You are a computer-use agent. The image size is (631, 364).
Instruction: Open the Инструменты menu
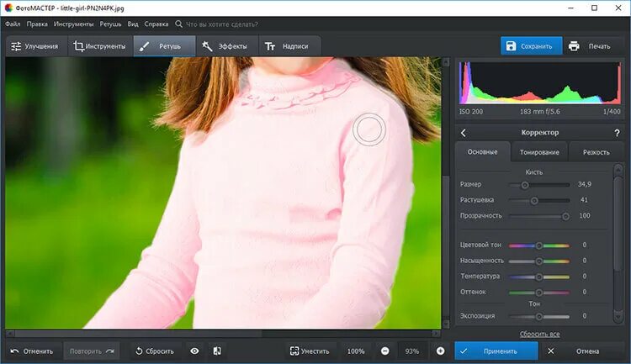[74, 24]
